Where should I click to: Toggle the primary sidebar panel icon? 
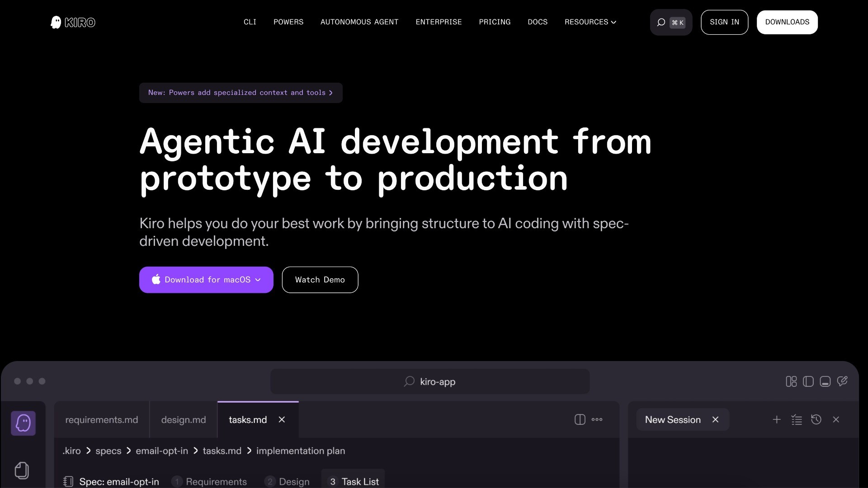[808, 381]
